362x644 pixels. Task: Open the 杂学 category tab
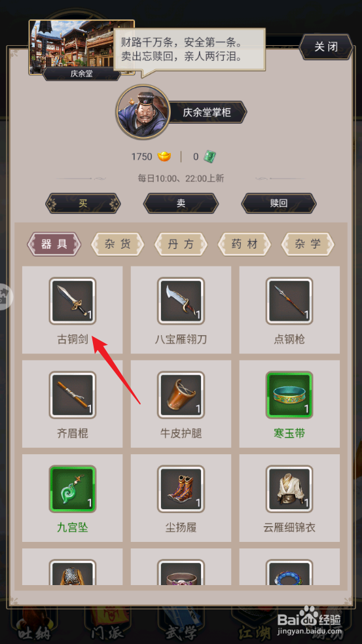coord(308,244)
